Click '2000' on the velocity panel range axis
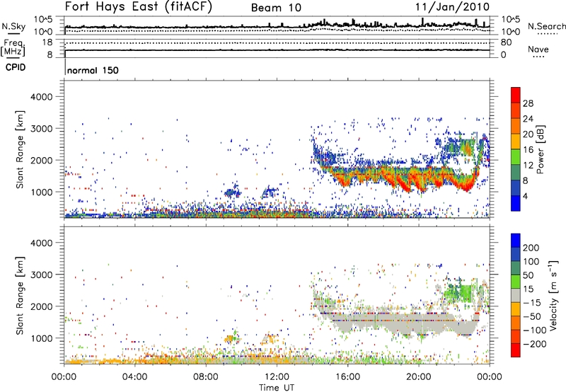Viewport: 566px width, 392px height. 41,306
